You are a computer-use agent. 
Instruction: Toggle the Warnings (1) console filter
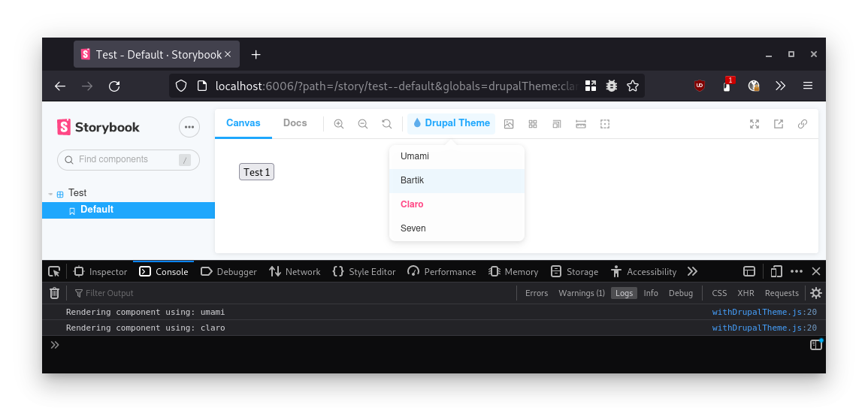(x=581, y=293)
